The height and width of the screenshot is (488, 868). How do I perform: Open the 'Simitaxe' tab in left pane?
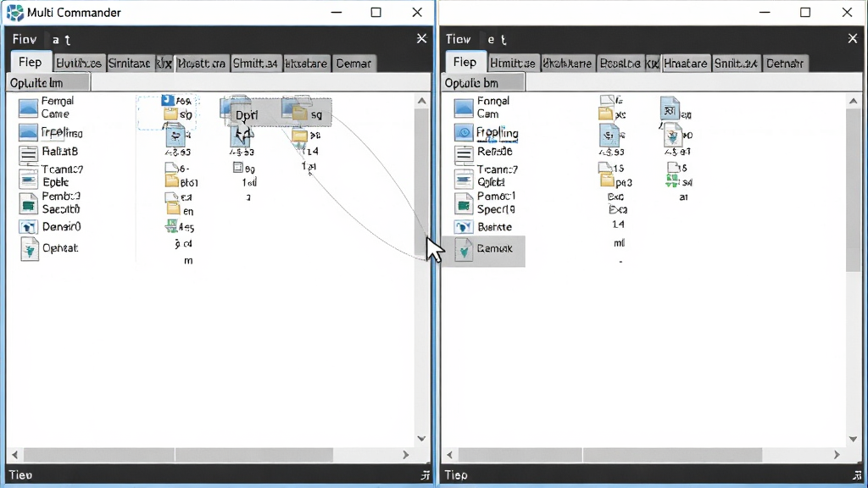[x=129, y=64]
